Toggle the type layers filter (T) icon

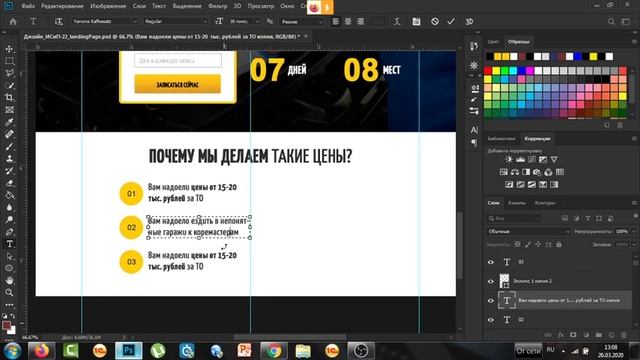click(588, 218)
